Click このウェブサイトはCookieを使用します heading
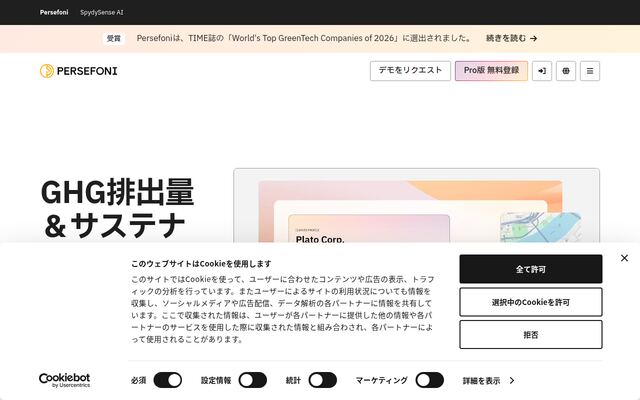 point(201,264)
